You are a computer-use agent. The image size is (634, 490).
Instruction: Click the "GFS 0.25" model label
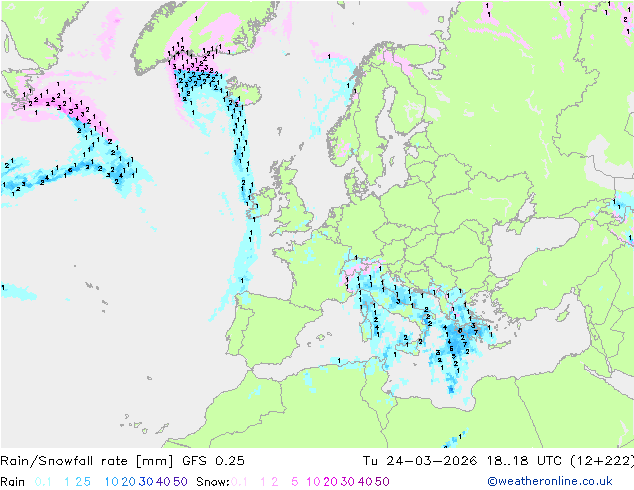click(x=213, y=461)
